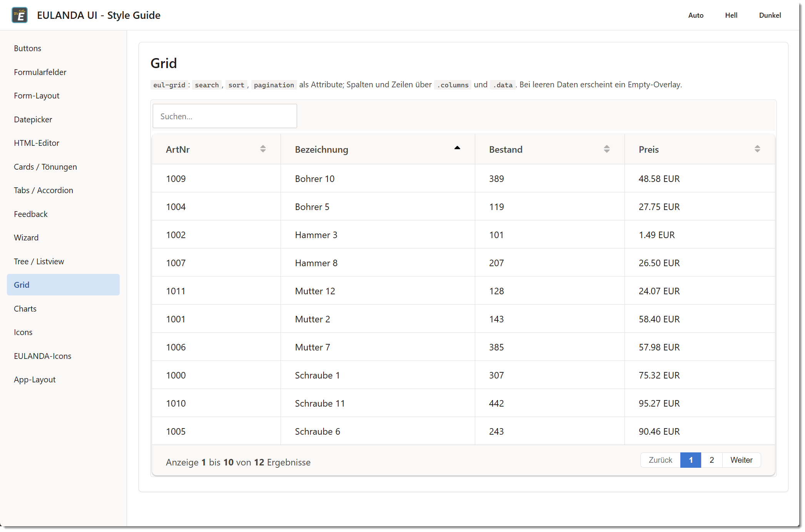Screen dimensions: 805x532
Task: Click the Bezeichnung column header
Action: coord(378,149)
